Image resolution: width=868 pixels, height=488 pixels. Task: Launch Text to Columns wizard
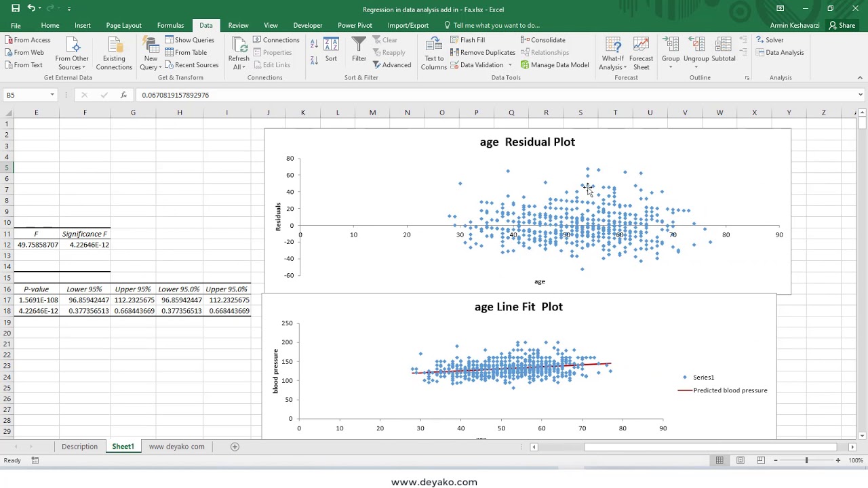[x=433, y=54]
